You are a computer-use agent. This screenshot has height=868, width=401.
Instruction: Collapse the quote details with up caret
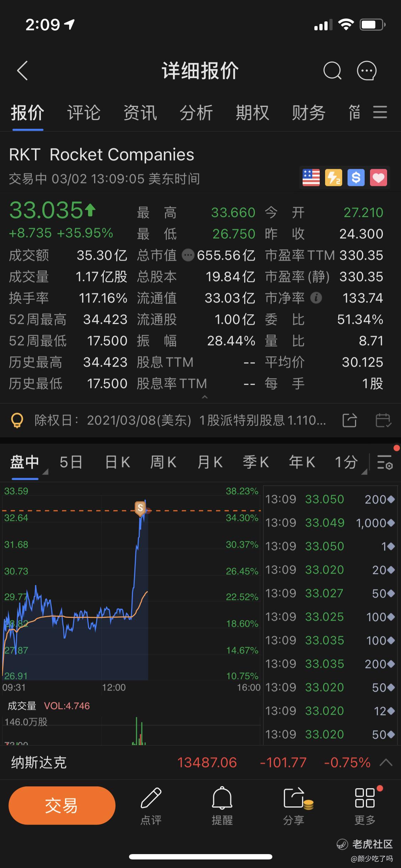[x=205, y=397]
